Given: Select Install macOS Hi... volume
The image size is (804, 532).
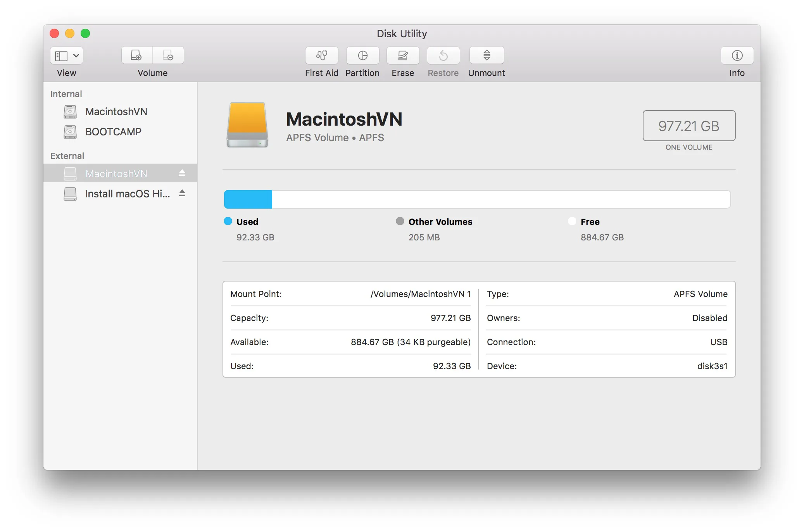Looking at the screenshot, I should click(120, 193).
